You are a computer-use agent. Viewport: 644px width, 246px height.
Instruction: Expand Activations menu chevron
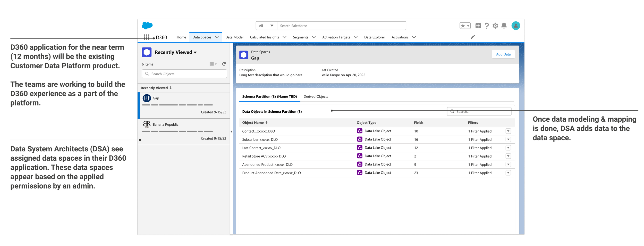click(x=414, y=37)
